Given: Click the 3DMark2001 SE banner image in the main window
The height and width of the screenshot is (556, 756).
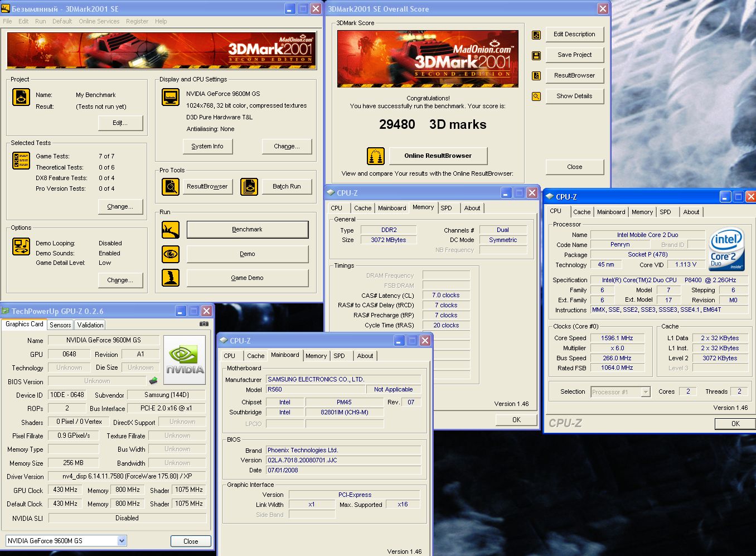Looking at the screenshot, I should [x=162, y=51].
